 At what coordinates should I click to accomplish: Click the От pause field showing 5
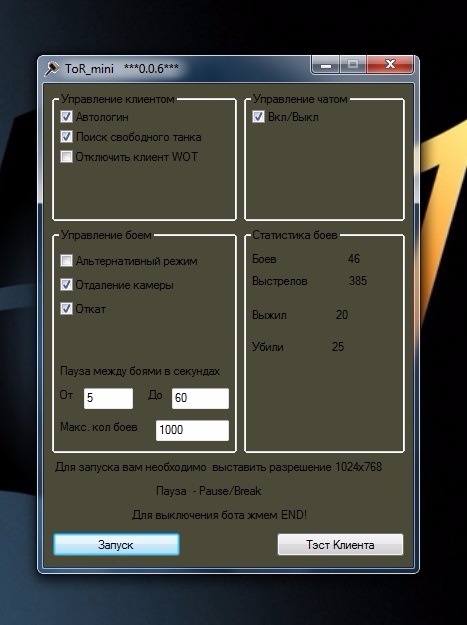[108, 398]
